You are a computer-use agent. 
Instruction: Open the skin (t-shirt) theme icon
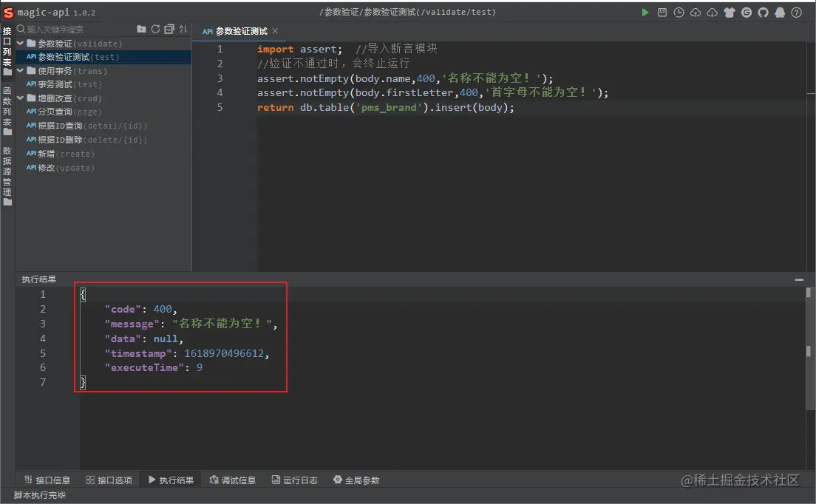[729, 13]
